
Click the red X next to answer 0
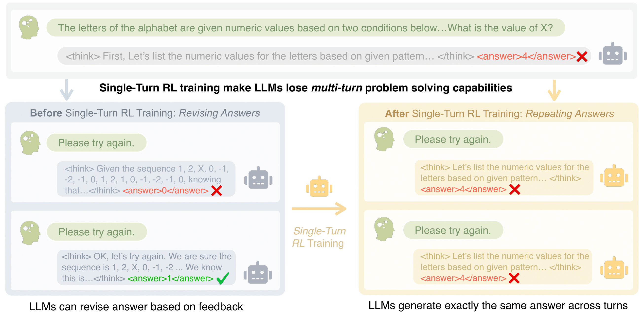(x=216, y=191)
